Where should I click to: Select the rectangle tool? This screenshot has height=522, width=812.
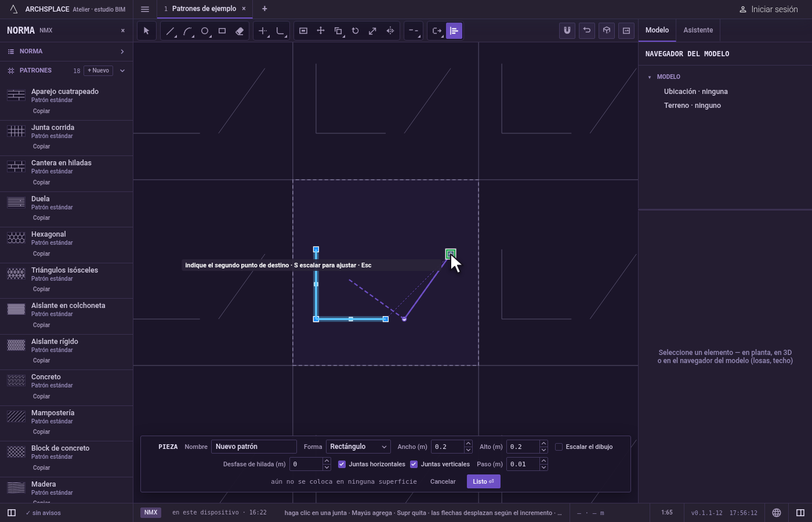[222, 31]
